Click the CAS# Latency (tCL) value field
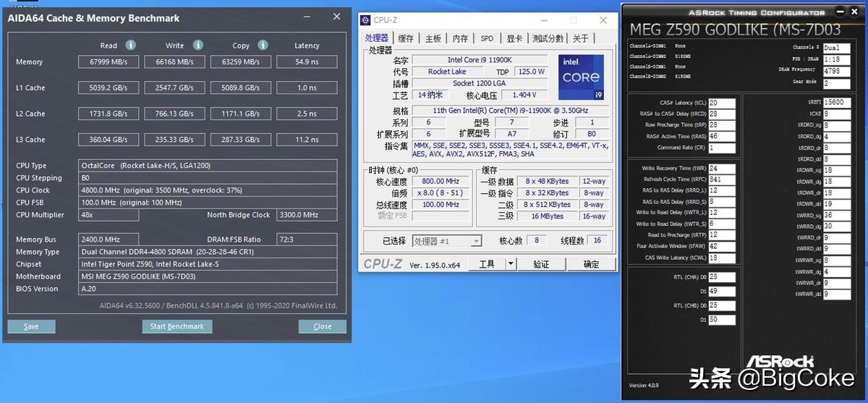 (722, 103)
